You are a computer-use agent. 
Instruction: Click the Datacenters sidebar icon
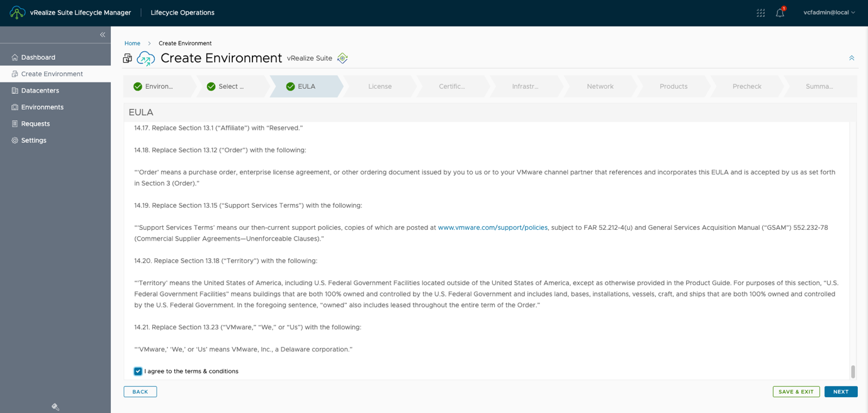click(15, 91)
